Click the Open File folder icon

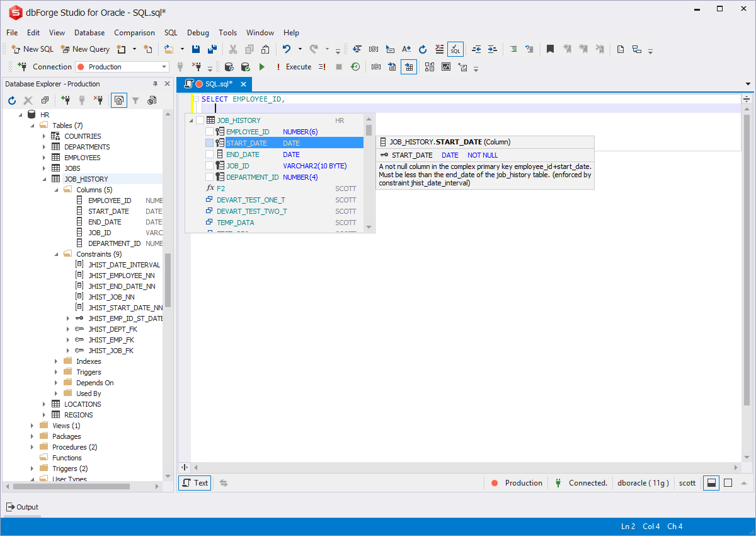pyautogui.click(x=168, y=49)
